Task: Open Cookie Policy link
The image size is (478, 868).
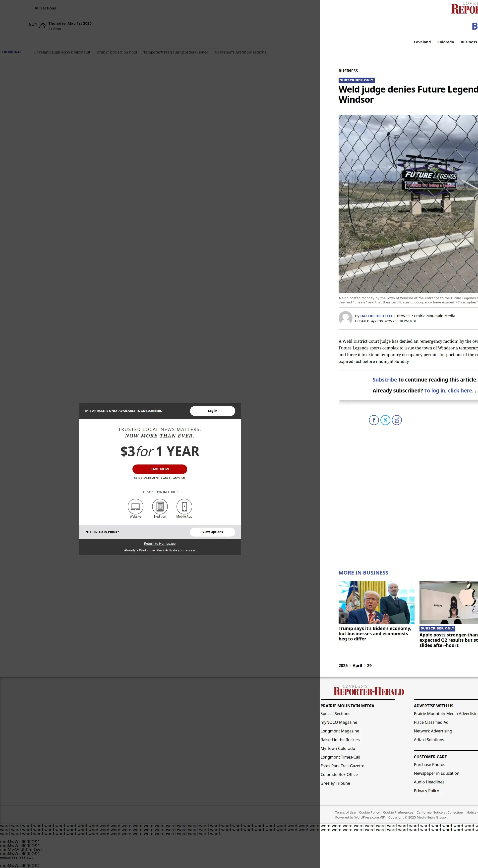Action: click(x=369, y=812)
